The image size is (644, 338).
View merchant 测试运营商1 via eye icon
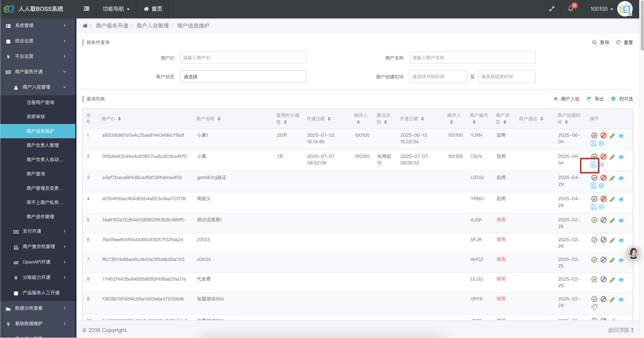point(621,221)
